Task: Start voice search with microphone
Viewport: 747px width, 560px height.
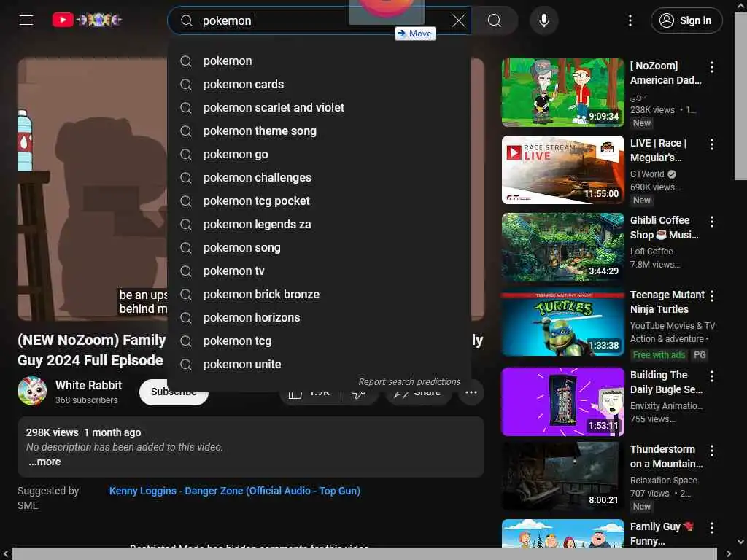Action: coord(543,20)
